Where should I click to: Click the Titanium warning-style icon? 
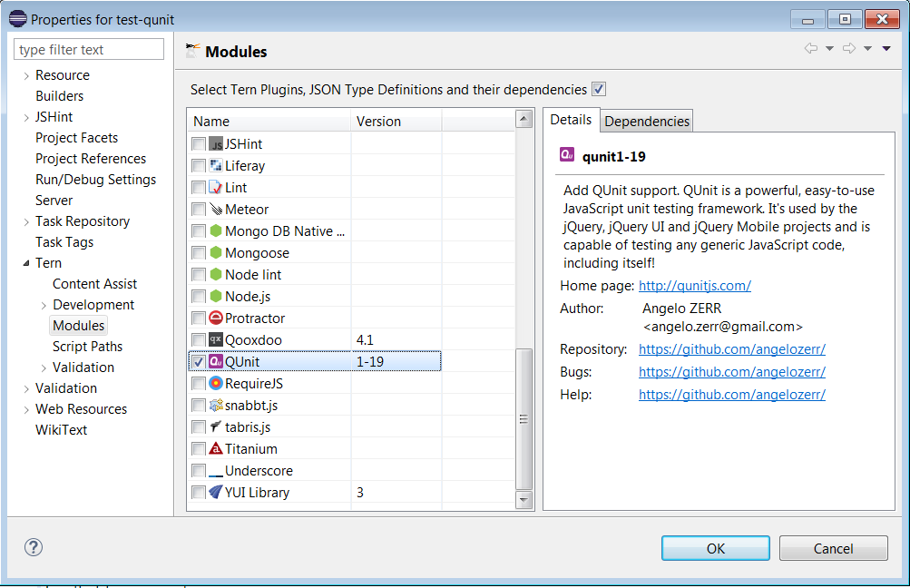[x=215, y=448]
